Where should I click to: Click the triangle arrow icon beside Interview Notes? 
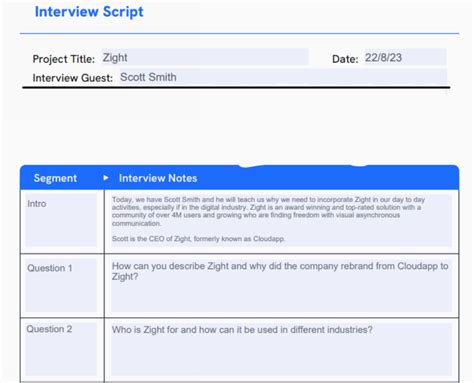pyautogui.click(x=106, y=178)
